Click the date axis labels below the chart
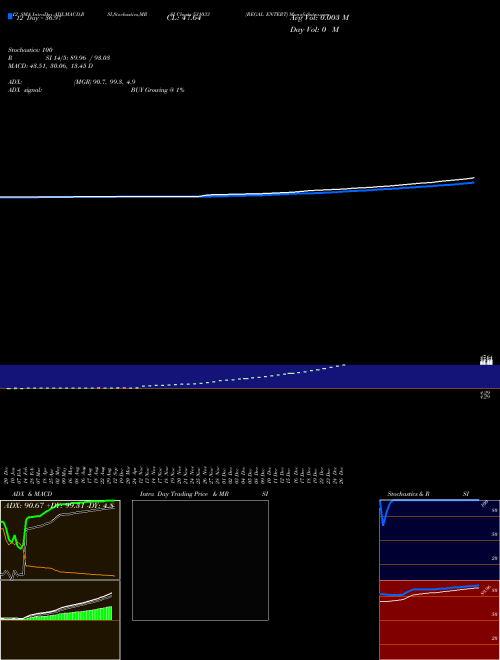 [175, 475]
